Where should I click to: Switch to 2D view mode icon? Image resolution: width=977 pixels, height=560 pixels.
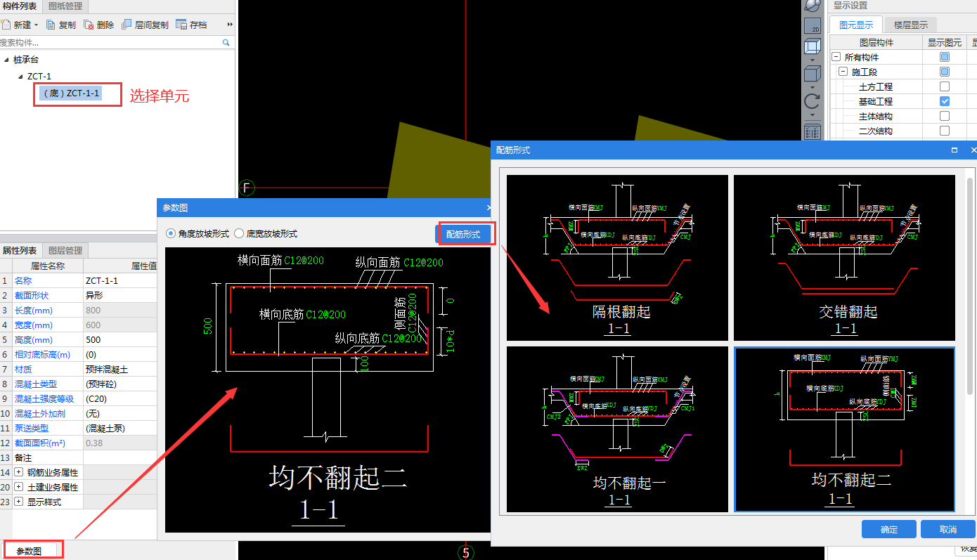click(812, 25)
